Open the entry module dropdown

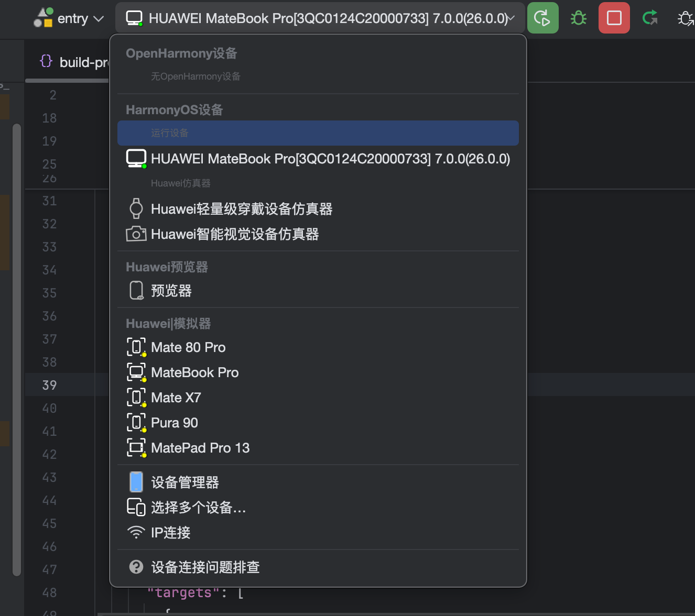tap(69, 18)
